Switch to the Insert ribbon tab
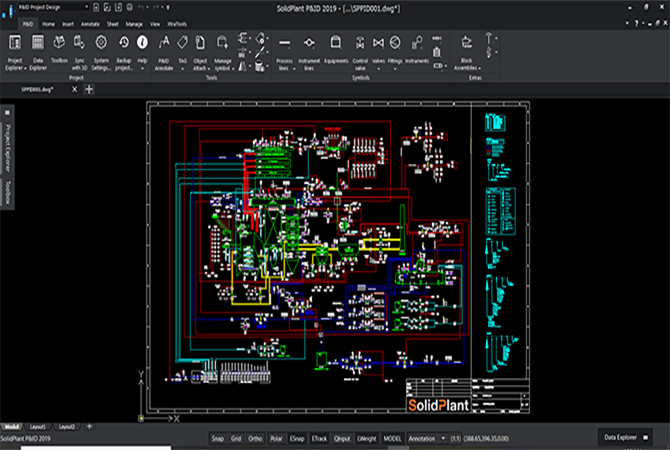The image size is (670, 450). coord(68,24)
